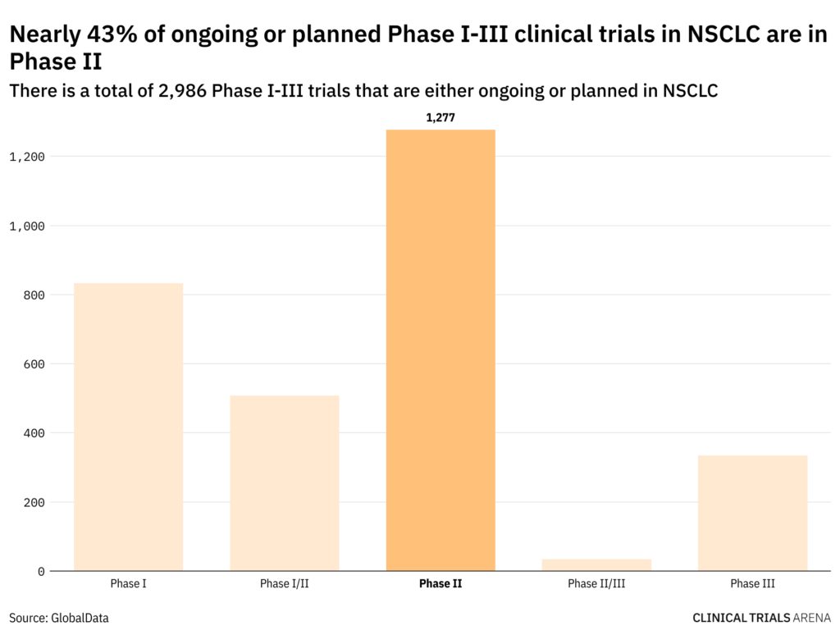Select the Phase I/II axis label
Image resolution: width=840 pixels, height=635 pixels.
pyautogui.click(x=284, y=584)
